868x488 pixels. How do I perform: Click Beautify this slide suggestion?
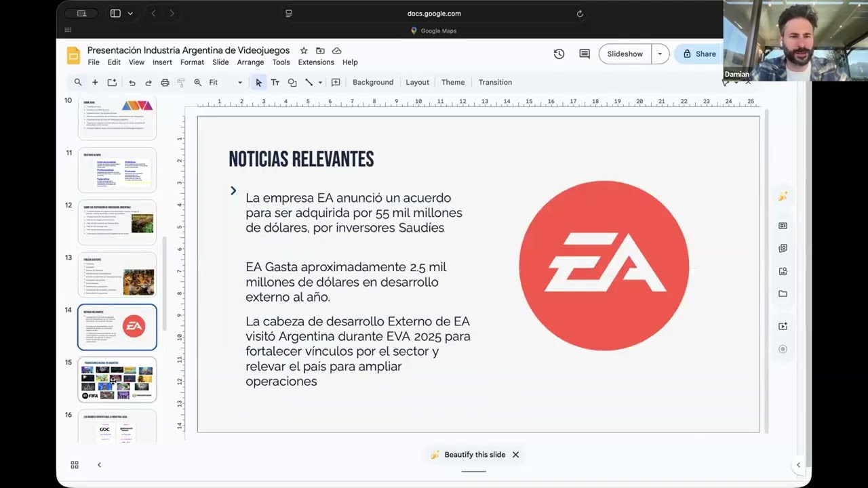coord(468,455)
